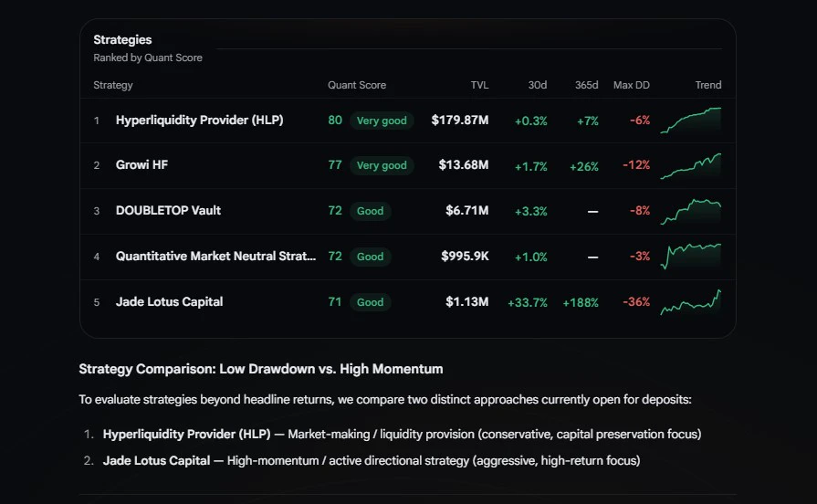
Task: Click the +1.0% 30d return
Action: (x=531, y=257)
